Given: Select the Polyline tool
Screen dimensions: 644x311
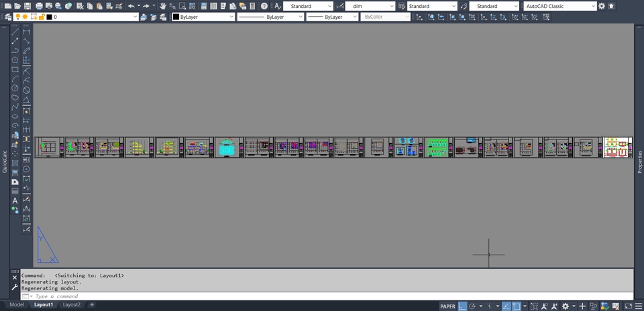Looking at the screenshot, I should [15, 50].
